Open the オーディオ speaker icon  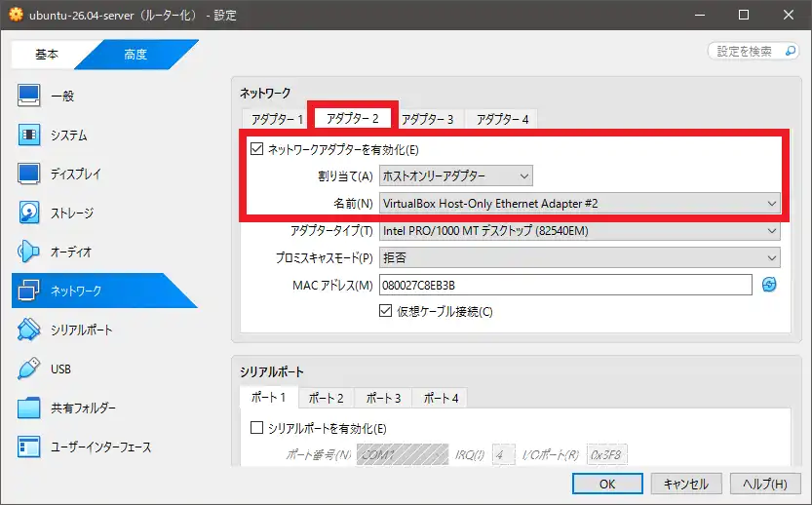(28, 252)
